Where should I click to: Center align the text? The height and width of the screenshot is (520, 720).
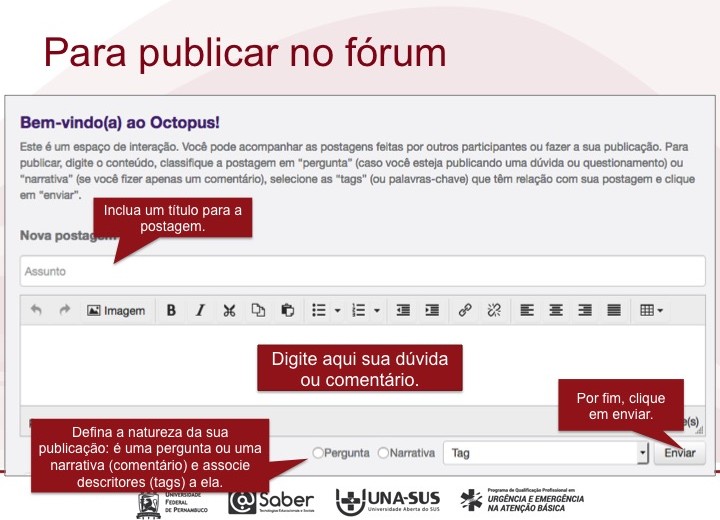click(x=556, y=311)
